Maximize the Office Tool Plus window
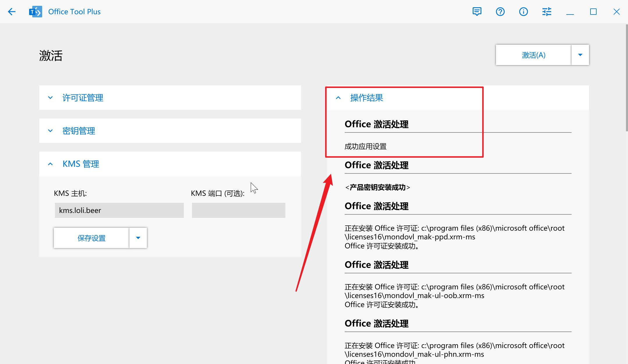628x364 pixels. click(x=593, y=12)
